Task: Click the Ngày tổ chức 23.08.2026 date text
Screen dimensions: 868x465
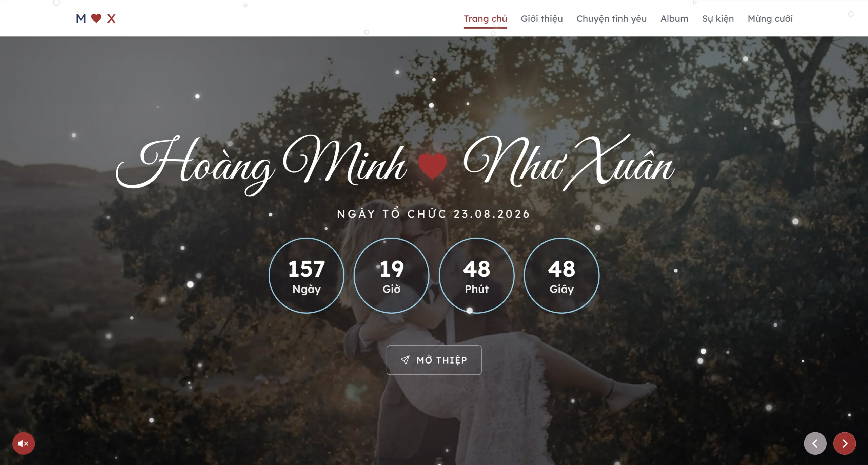Action: tap(434, 214)
